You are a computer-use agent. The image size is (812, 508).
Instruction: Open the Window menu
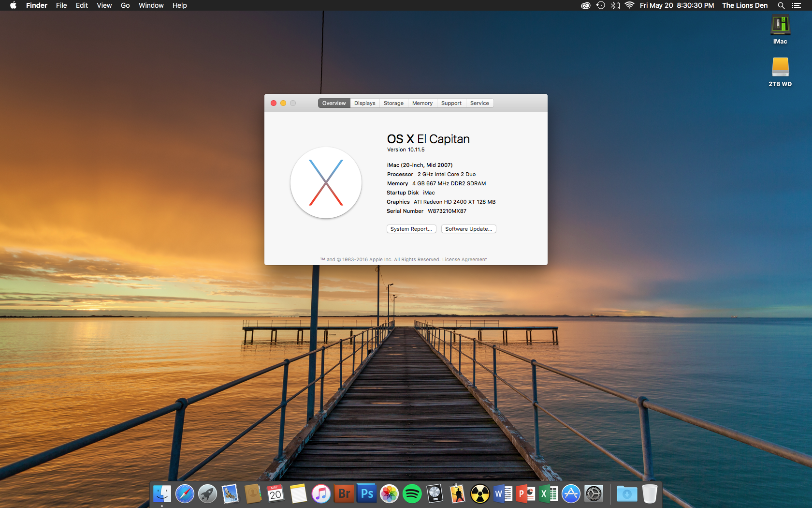tap(151, 5)
